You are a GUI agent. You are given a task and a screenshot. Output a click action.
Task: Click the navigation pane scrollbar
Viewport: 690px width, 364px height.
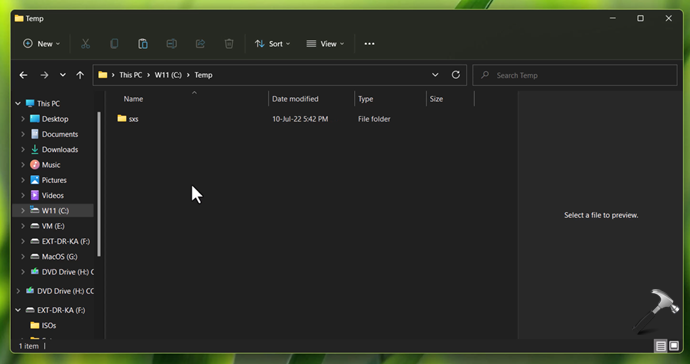[99, 184]
